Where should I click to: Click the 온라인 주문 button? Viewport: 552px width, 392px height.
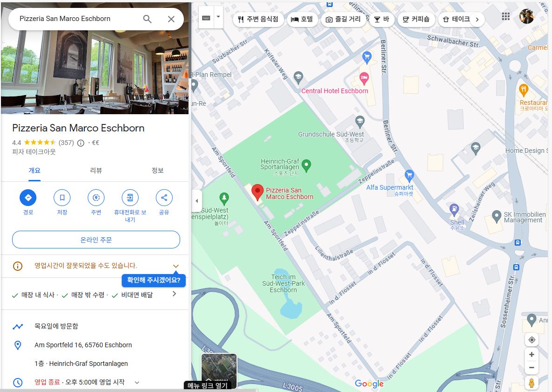[x=96, y=240]
